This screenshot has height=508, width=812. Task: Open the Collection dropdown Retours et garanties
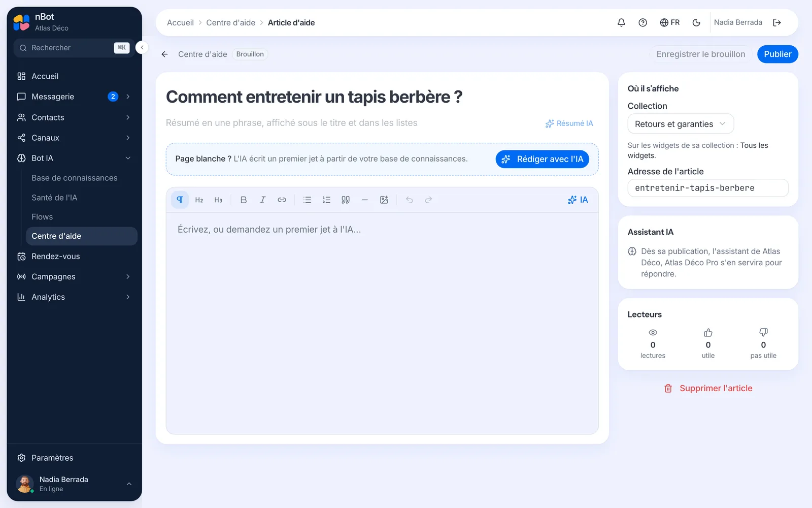pyautogui.click(x=681, y=124)
